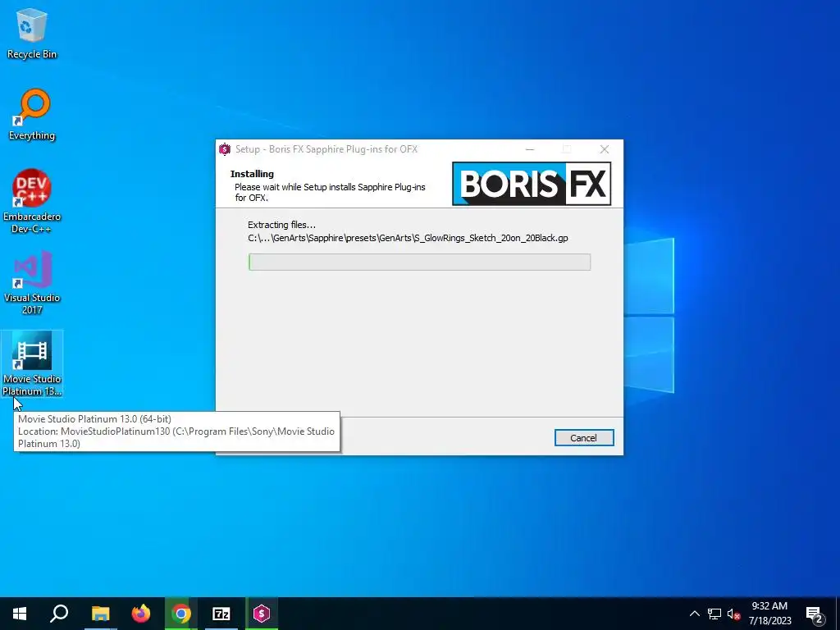
Task: Select the Embarcadero Dev-C++ desktop icon
Action: tap(32, 202)
